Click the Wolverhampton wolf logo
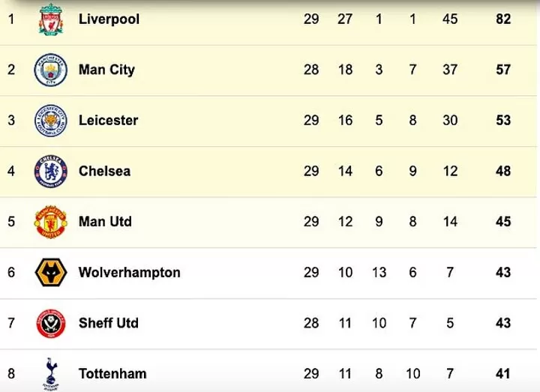540x392 pixels. [51, 273]
